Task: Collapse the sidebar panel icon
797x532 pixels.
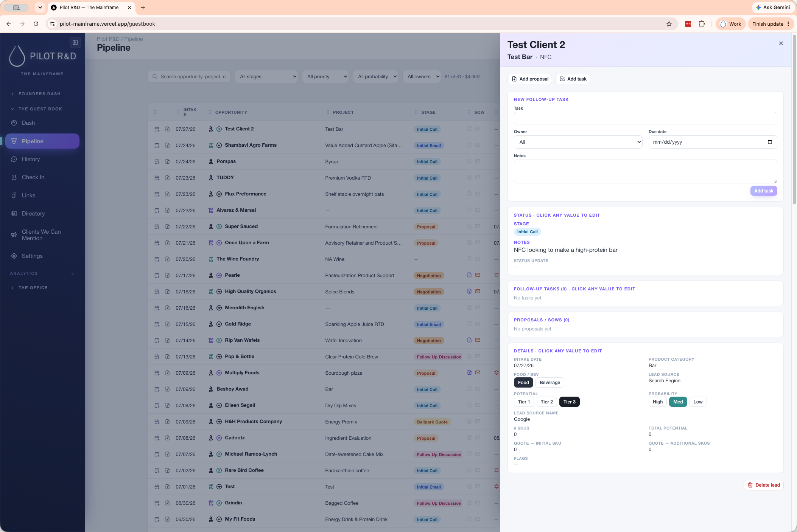Action: (75, 42)
